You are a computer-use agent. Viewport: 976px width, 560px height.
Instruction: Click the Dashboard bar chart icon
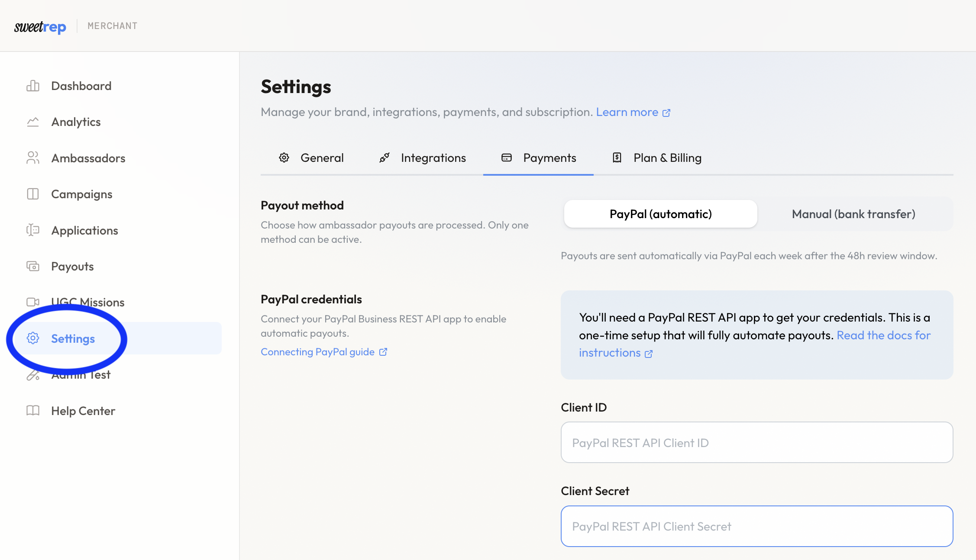[x=33, y=86]
